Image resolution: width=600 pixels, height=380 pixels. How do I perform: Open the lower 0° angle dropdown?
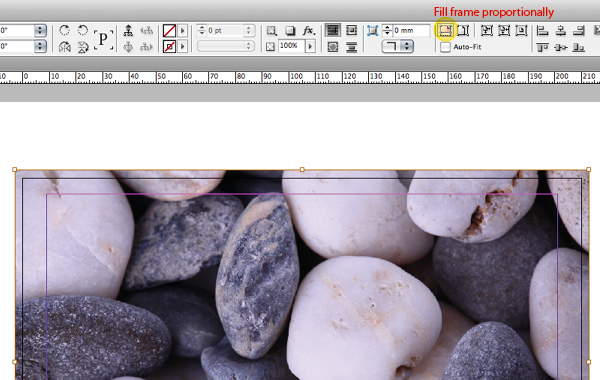(x=40, y=46)
